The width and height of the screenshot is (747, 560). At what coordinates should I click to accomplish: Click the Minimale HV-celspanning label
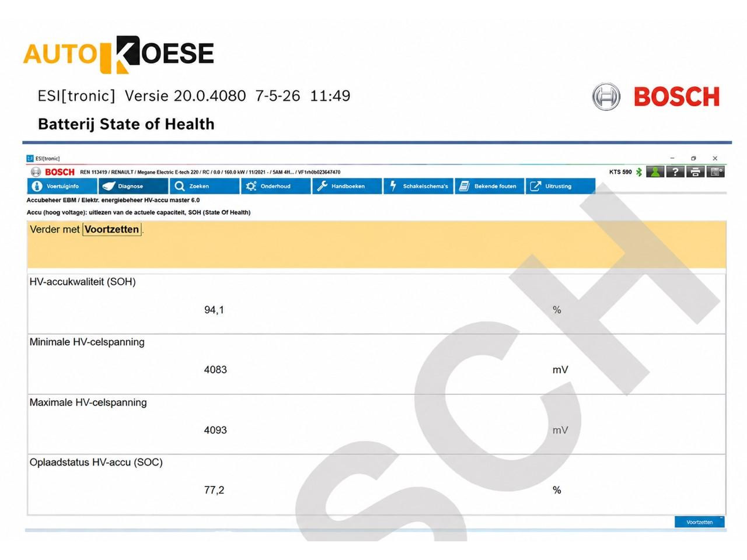[x=87, y=342]
